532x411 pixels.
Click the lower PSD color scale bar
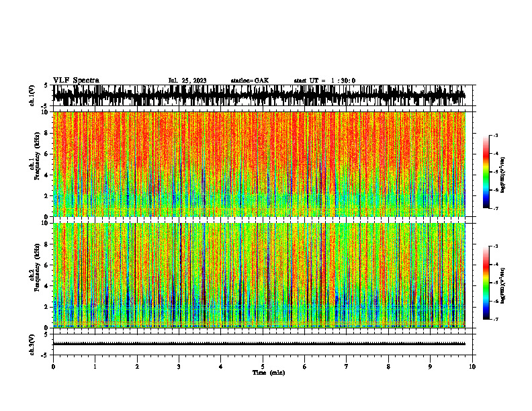486,283
